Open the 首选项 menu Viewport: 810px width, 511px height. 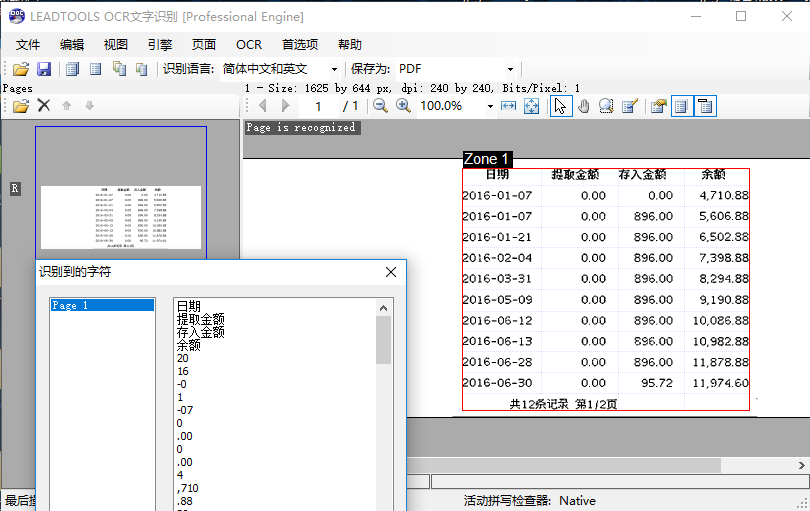pyautogui.click(x=300, y=44)
